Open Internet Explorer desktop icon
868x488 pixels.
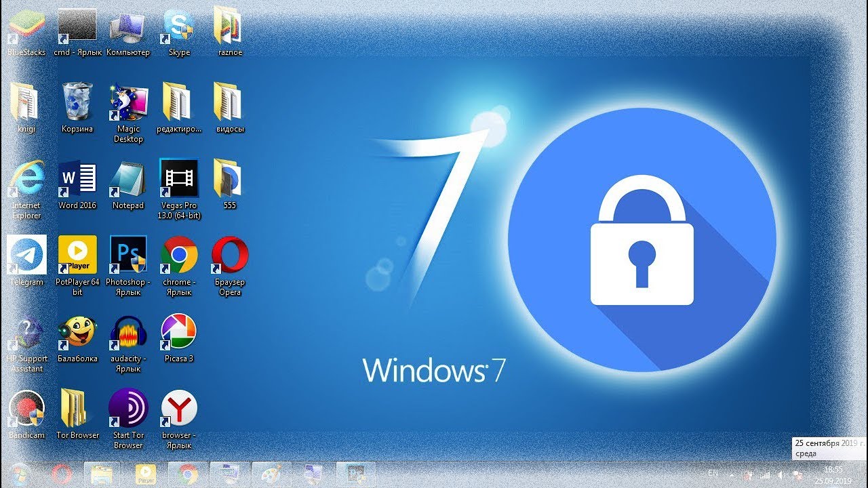26,189
